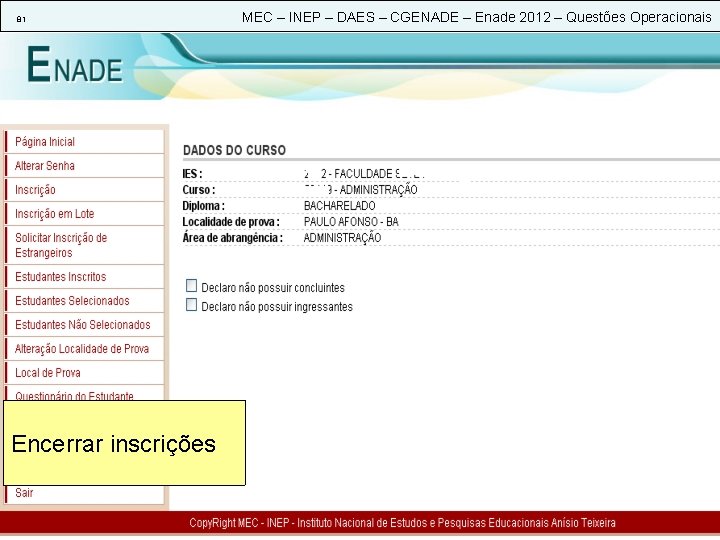Click the Área de abrangência ADMINISTRAÇÃO value
This screenshot has width=720, height=540.
pos(343,238)
